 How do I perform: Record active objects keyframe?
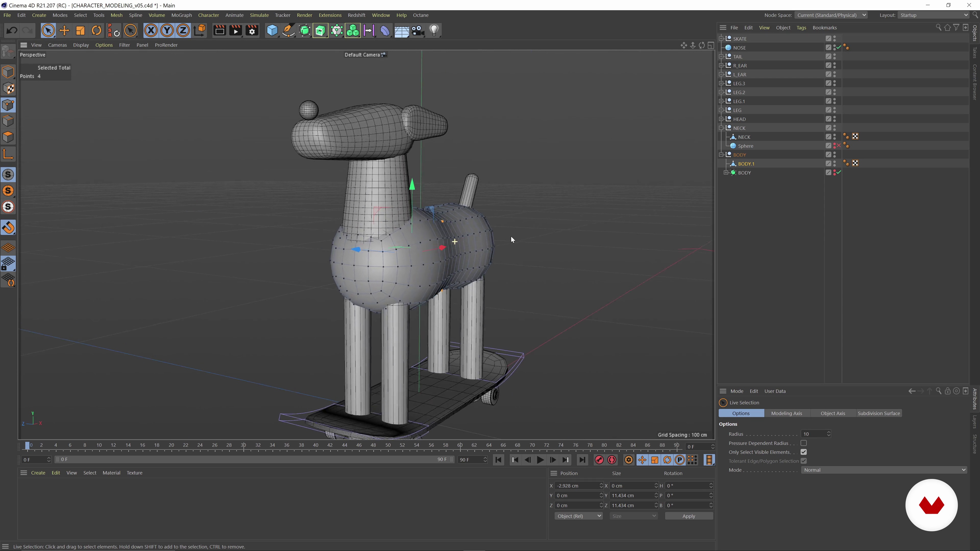[599, 460]
